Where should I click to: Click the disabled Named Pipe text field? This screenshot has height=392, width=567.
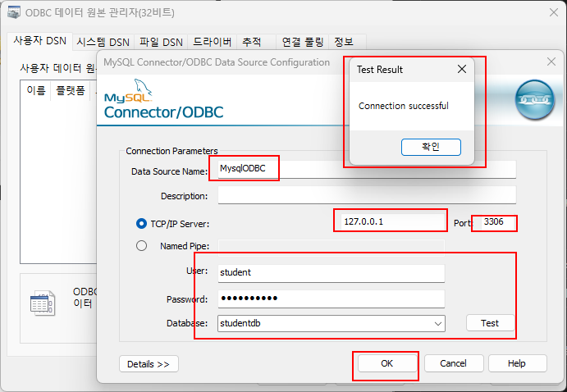point(332,248)
